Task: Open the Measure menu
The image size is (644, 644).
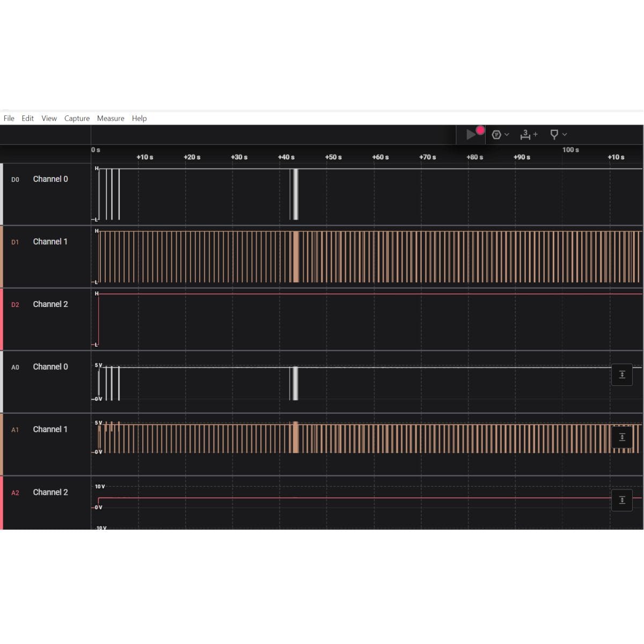Action: (111, 118)
